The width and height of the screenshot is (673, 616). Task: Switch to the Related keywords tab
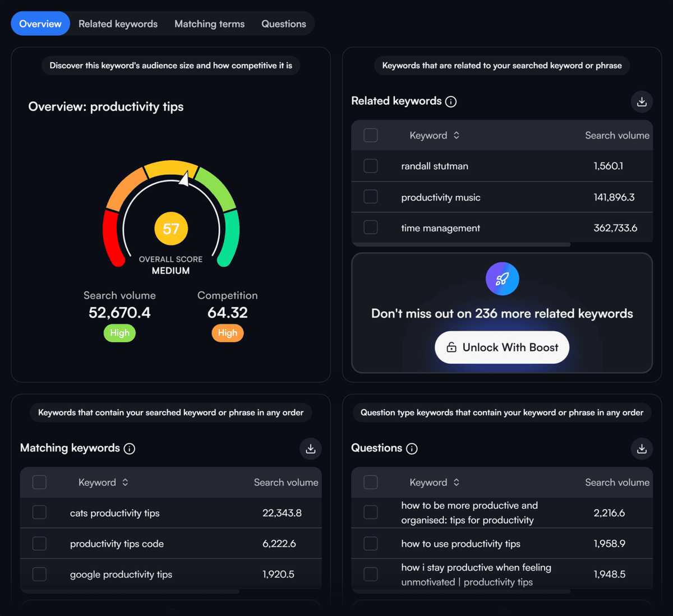tap(118, 24)
